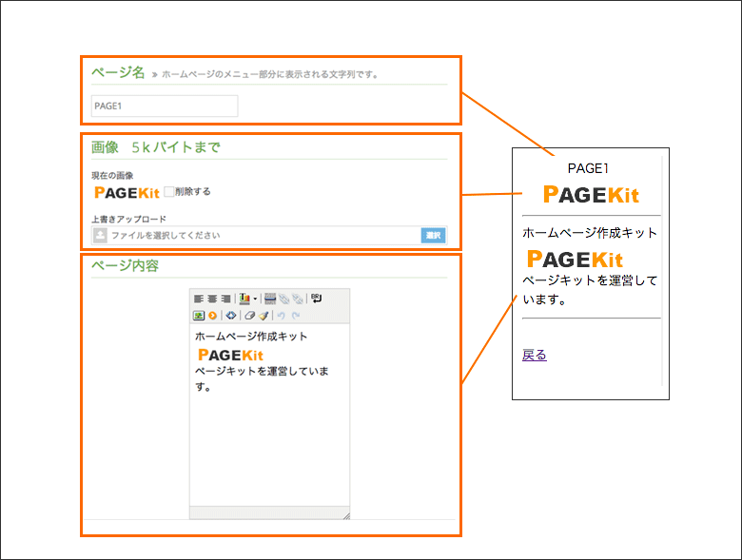This screenshot has height=560, width=742.
Task: Click the insert image icon
Action: (199, 315)
